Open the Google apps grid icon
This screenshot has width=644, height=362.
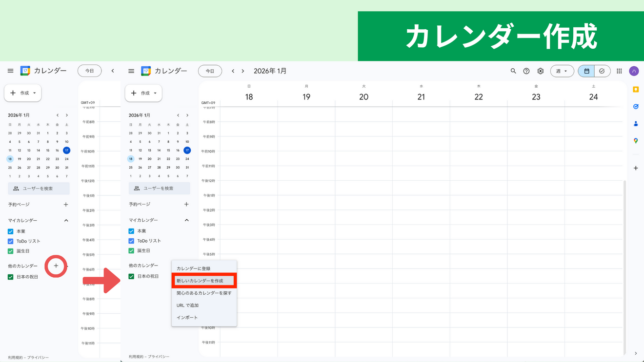click(x=619, y=71)
